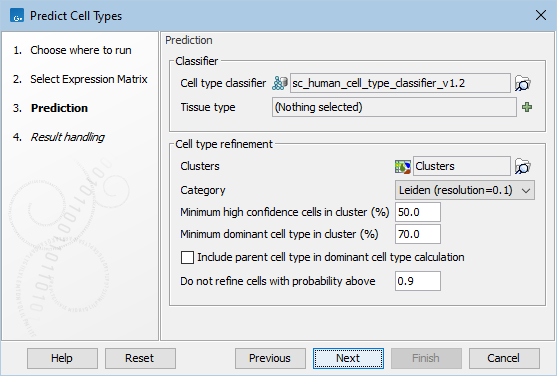This screenshot has width=557, height=376.
Task: Click 'Do not refine cells with probability above' label
Action: (278, 281)
